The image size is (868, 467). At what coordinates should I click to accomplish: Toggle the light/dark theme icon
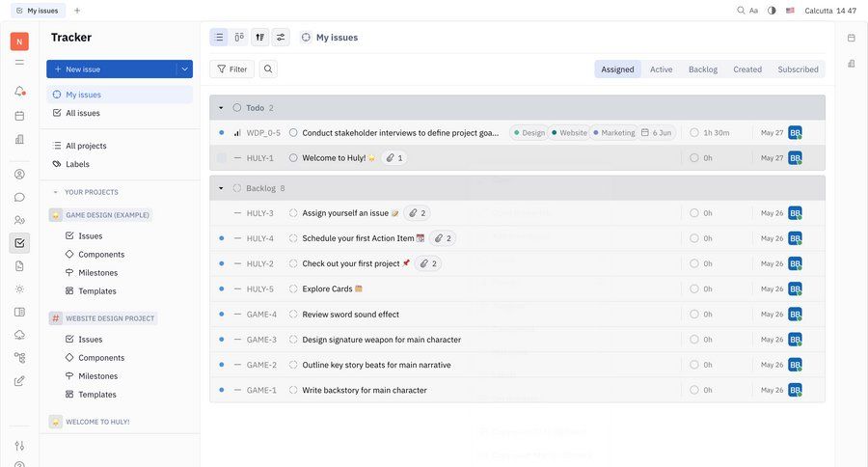click(x=772, y=11)
